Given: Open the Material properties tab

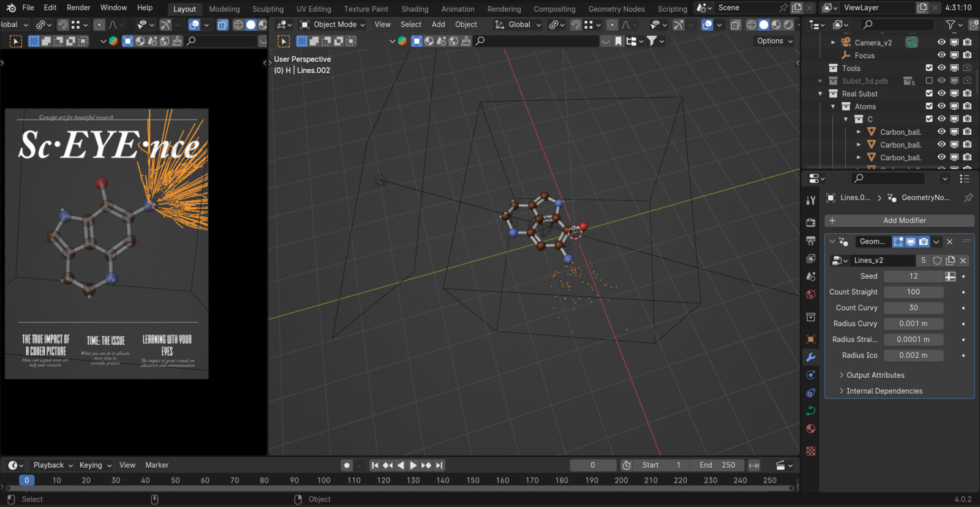Looking at the screenshot, I should 811,429.
